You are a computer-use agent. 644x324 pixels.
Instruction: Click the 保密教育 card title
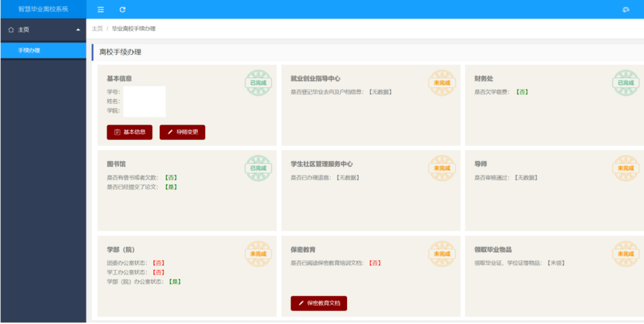303,249
